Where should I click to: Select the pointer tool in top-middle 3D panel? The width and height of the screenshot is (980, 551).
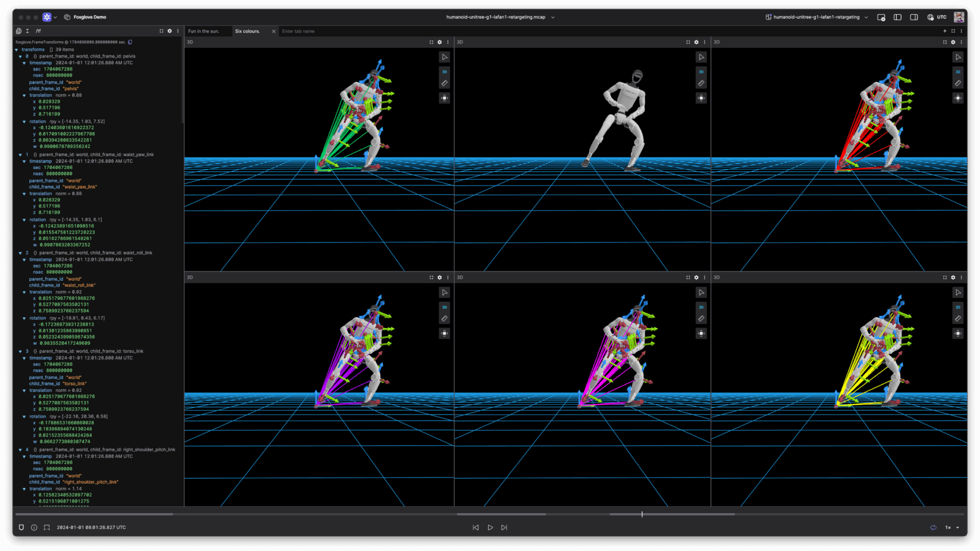pyautogui.click(x=701, y=57)
